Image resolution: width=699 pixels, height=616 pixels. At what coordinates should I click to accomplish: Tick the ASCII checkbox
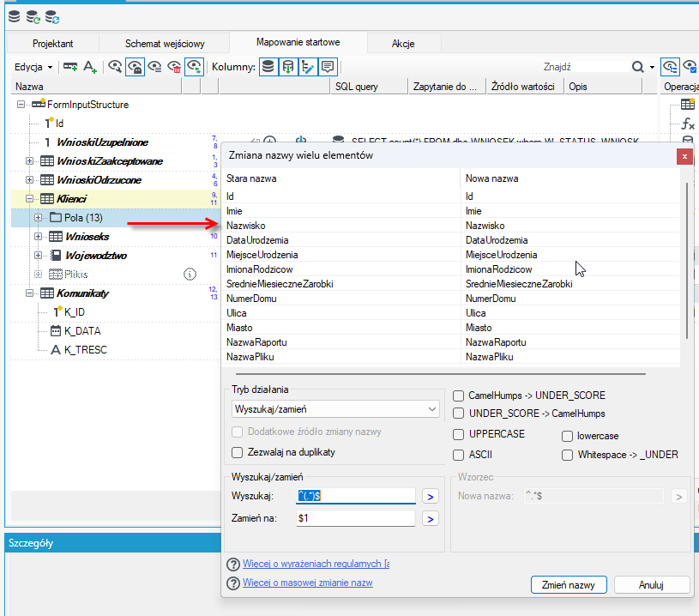458,455
